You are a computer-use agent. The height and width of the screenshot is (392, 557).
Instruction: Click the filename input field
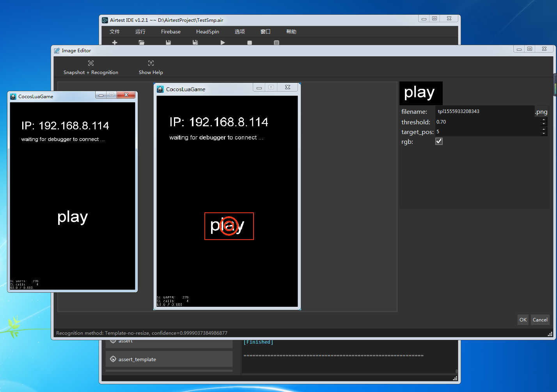coord(485,111)
